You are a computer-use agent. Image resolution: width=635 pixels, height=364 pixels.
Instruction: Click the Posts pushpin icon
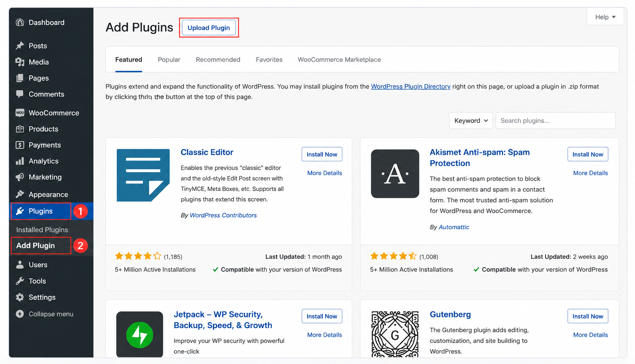click(x=20, y=45)
